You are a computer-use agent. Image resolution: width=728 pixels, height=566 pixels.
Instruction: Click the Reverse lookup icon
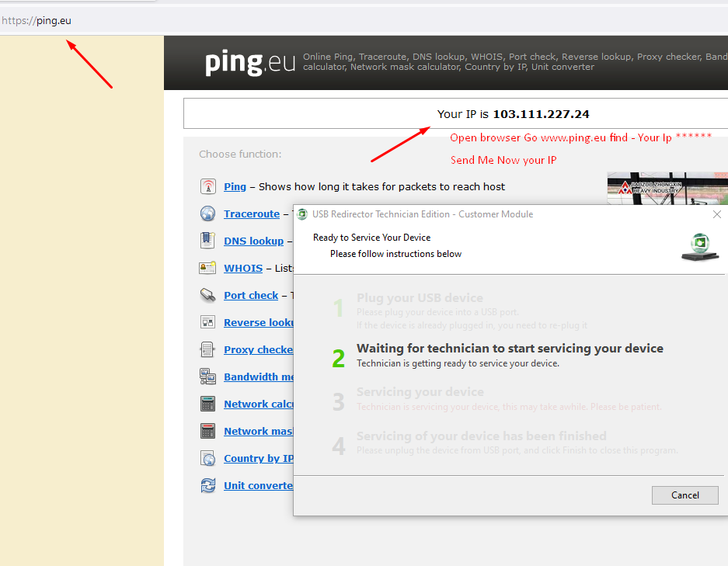(207, 322)
